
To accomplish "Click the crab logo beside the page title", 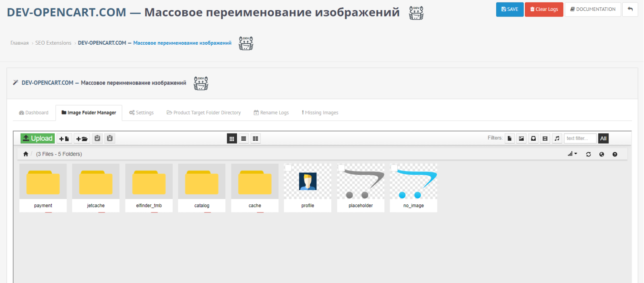I will pos(416,13).
